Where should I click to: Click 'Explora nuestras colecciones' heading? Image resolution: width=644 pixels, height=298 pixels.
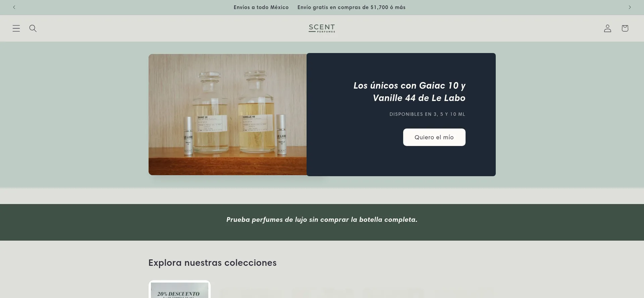pyautogui.click(x=212, y=263)
